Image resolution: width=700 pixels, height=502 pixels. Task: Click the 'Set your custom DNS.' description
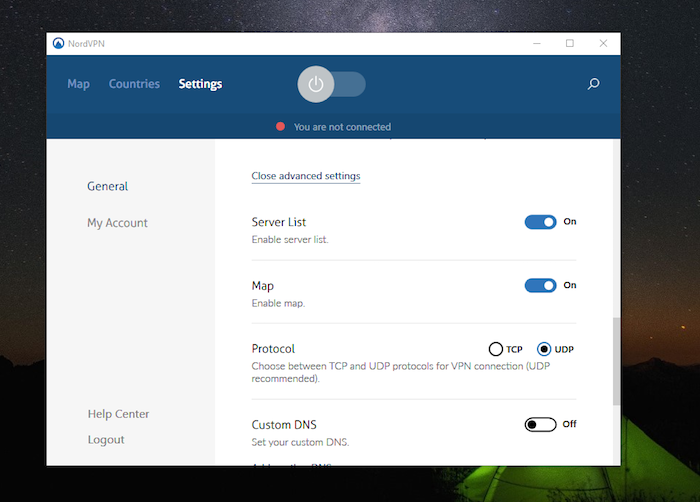[300, 442]
